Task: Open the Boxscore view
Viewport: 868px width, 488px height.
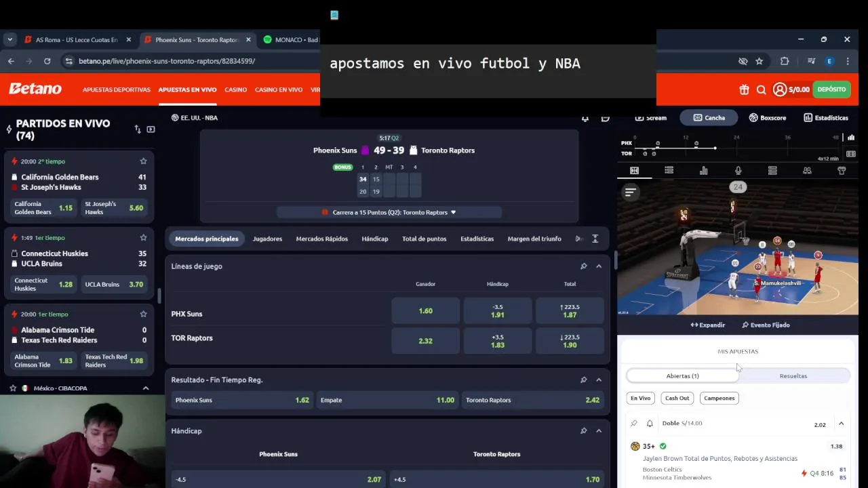Action: click(x=767, y=118)
